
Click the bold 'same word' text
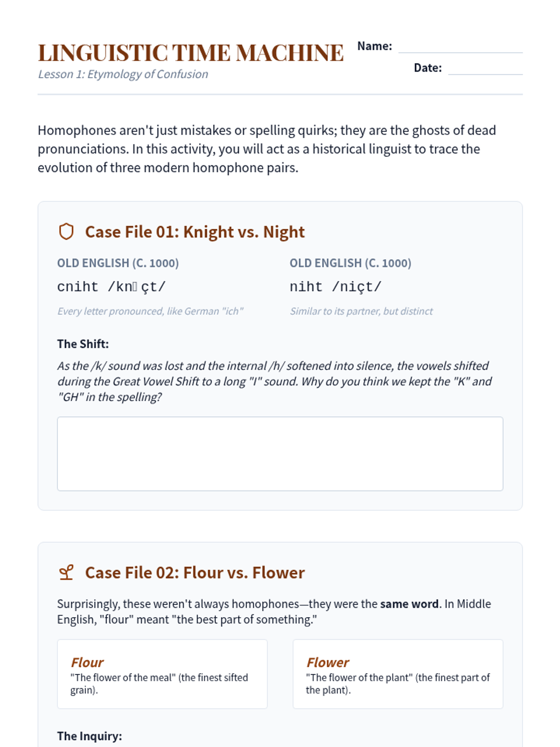coord(409,604)
